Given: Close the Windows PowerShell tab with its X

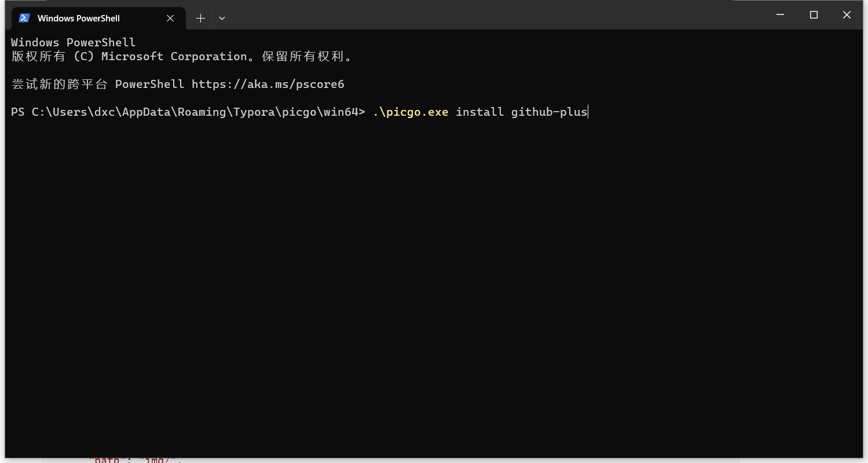Looking at the screenshot, I should pyautogui.click(x=170, y=18).
